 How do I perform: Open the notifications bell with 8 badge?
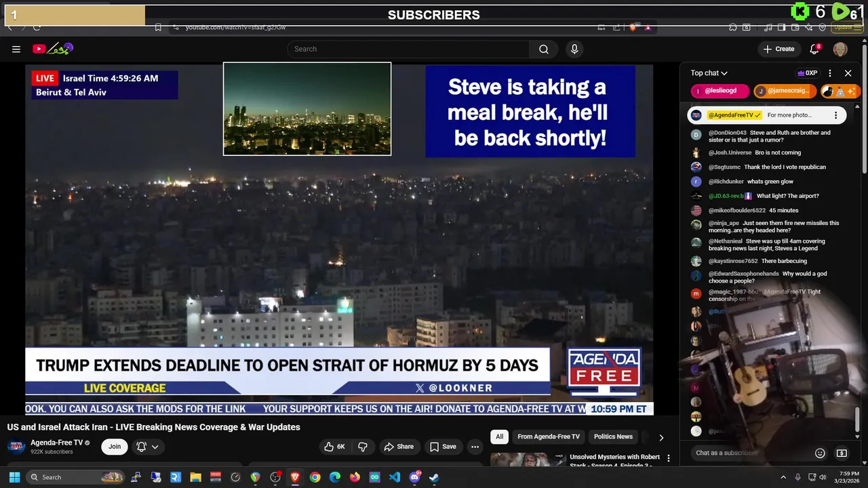[814, 49]
